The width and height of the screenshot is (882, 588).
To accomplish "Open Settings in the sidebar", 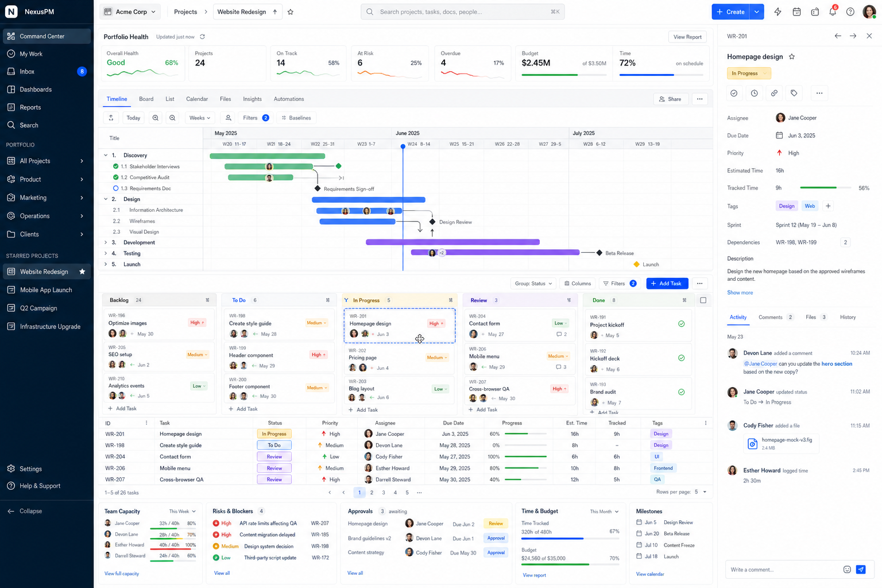I will click(47, 469).
